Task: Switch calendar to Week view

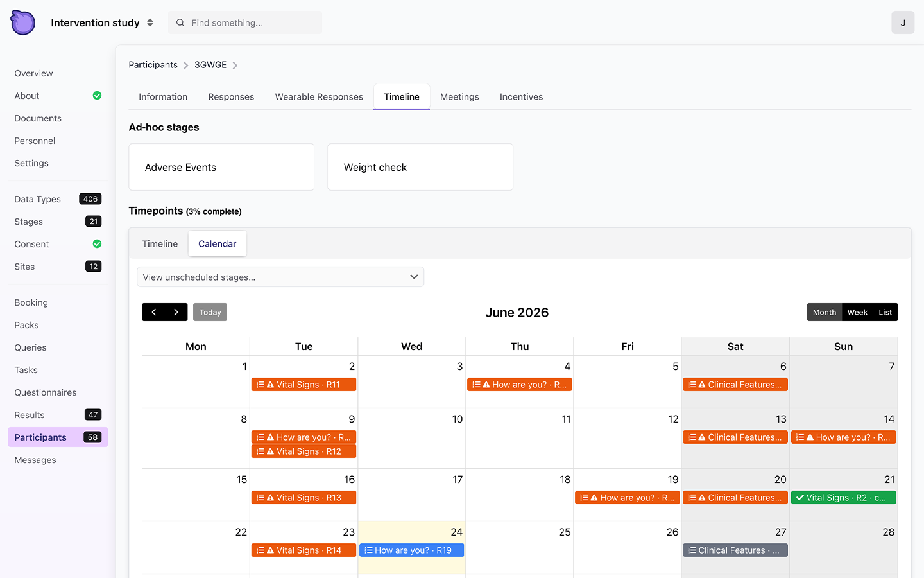Action: tap(857, 312)
